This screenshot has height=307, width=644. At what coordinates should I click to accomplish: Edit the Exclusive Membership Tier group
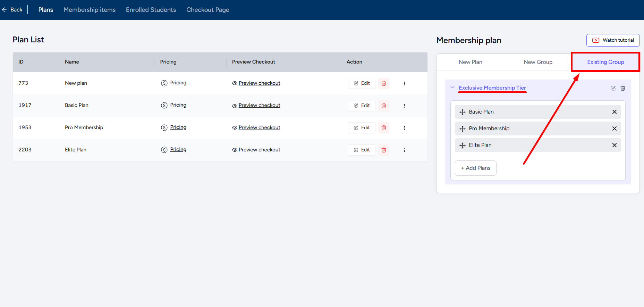point(613,88)
